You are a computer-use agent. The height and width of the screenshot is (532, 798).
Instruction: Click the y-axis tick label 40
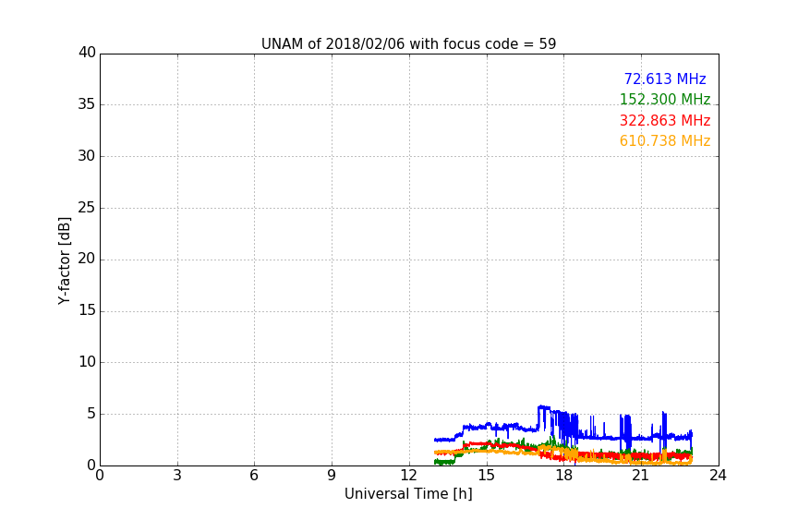click(87, 53)
